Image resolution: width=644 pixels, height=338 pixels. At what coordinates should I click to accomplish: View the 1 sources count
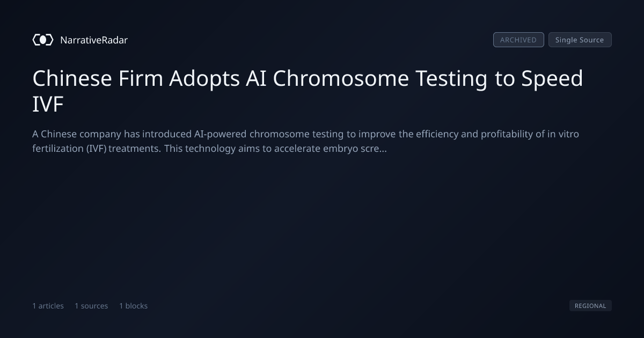91,306
